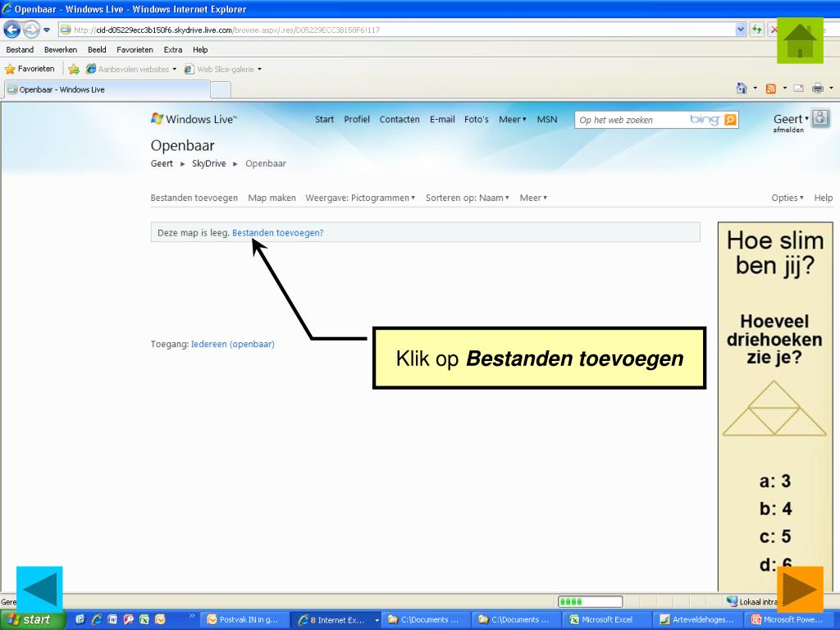Launch Word from quick launch
Image resolution: width=840 pixels, height=630 pixels.
[x=112, y=619]
